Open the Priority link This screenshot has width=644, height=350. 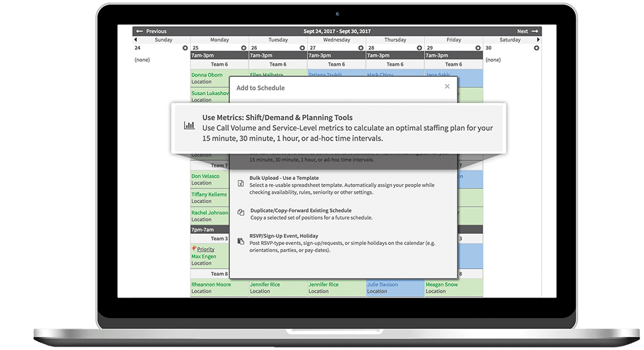point(206,249)
